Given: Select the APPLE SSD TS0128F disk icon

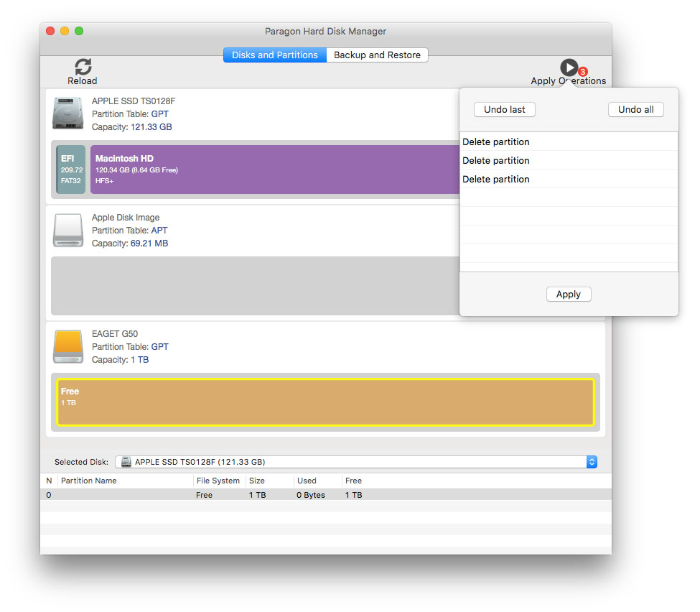Looking at the screenshot, I should pyautogui.click(x=68, y=113).
